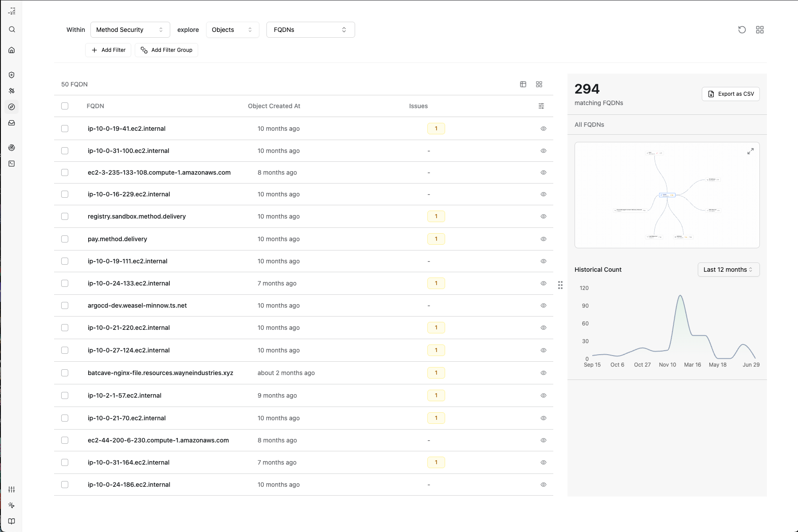Screen dimensions: 798x532
Task: Open the Method Security dropdown
Action: (x=130, y=30)
